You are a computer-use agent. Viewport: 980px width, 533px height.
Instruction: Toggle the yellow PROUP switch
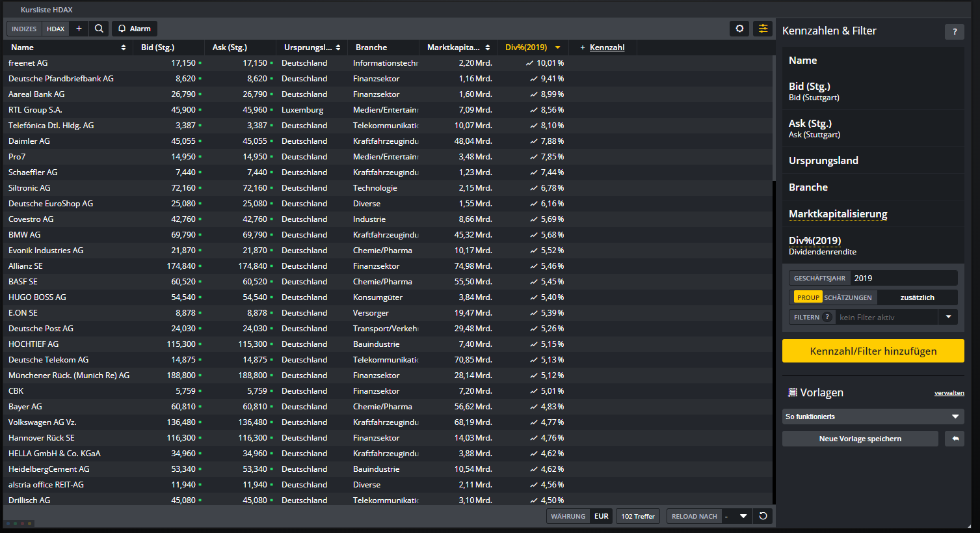808,297
